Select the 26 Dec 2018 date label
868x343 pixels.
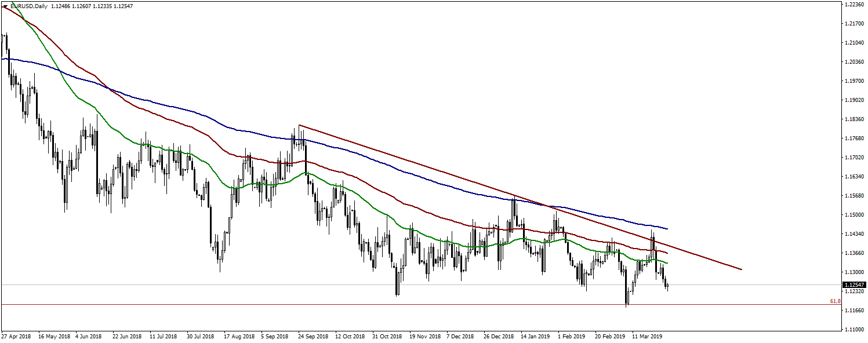tap(499, 336)
